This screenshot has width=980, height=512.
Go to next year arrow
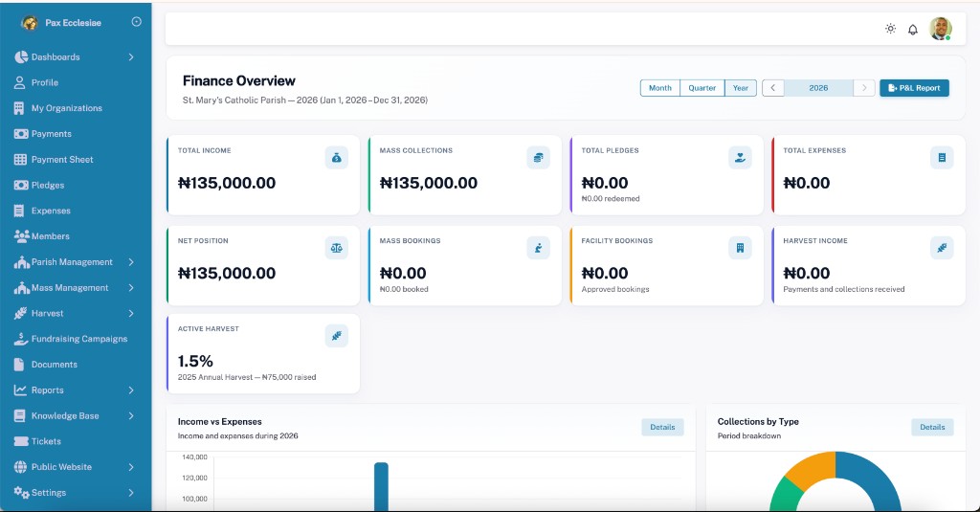pyautogui.click(x=864, y=88)
